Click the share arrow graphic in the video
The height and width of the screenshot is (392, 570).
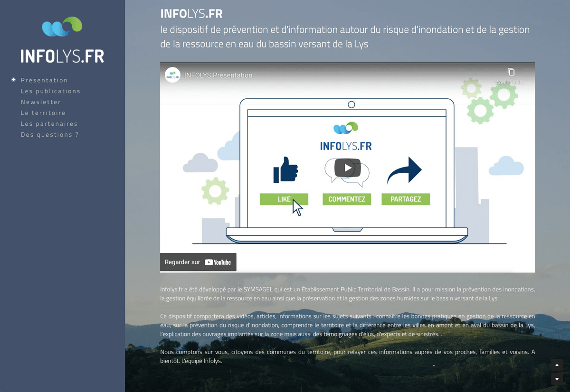(404, 170)
